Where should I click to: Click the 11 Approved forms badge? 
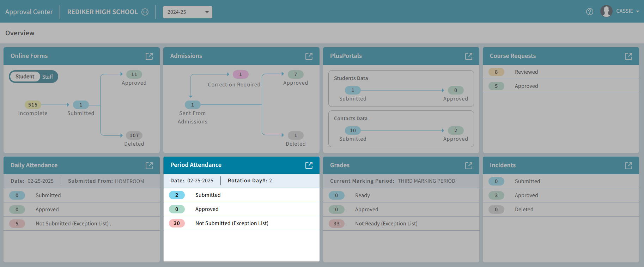click(x=134, y=74)
